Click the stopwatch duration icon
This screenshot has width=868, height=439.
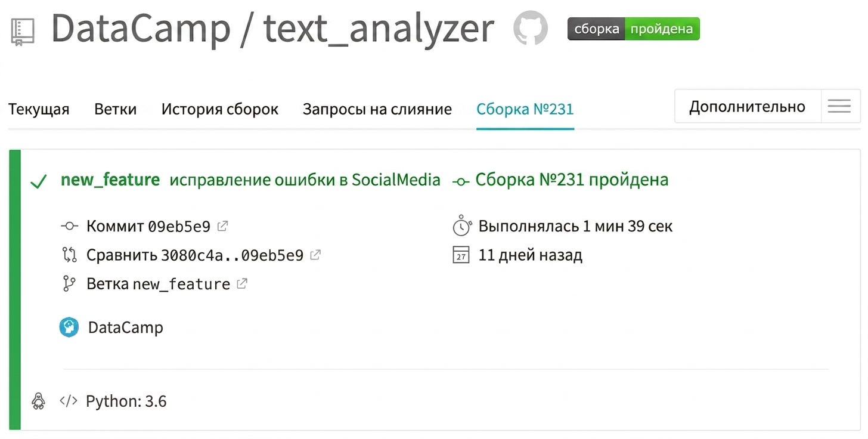(x=461, y=226)
